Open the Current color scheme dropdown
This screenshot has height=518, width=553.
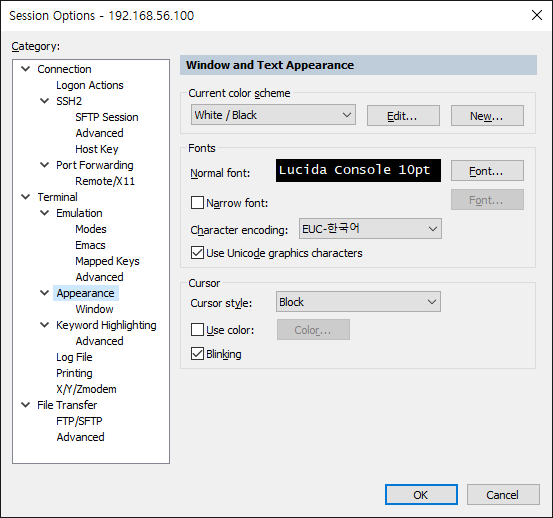[x=273, y=115]
